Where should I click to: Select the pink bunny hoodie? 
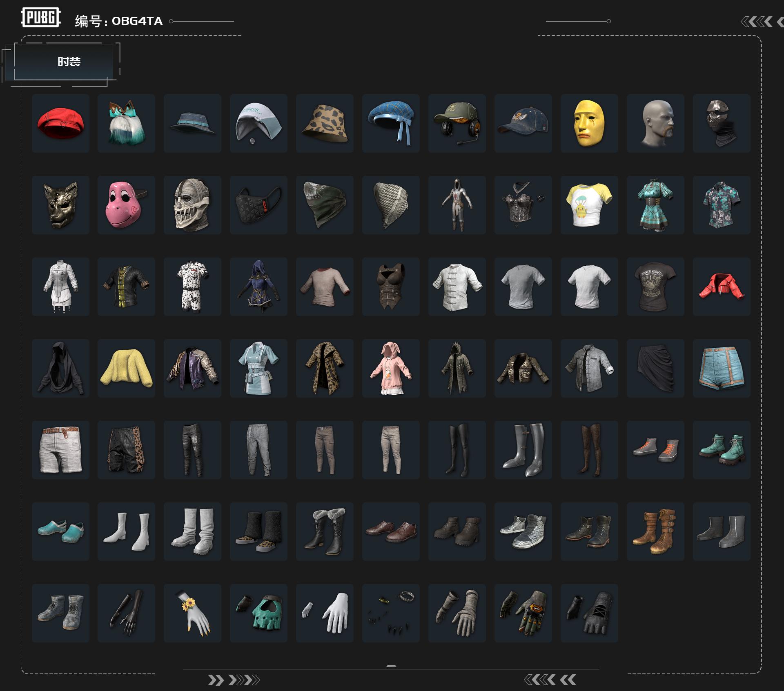391,368
